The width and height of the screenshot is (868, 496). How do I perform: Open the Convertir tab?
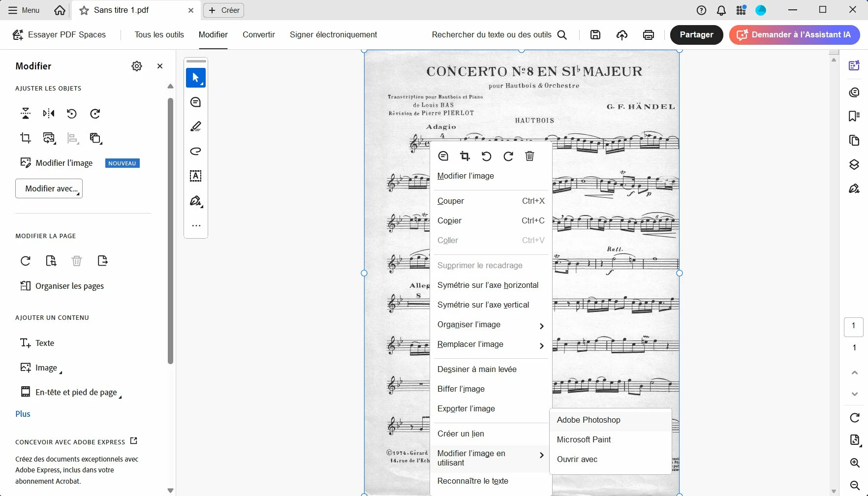(x=259, y=34)
